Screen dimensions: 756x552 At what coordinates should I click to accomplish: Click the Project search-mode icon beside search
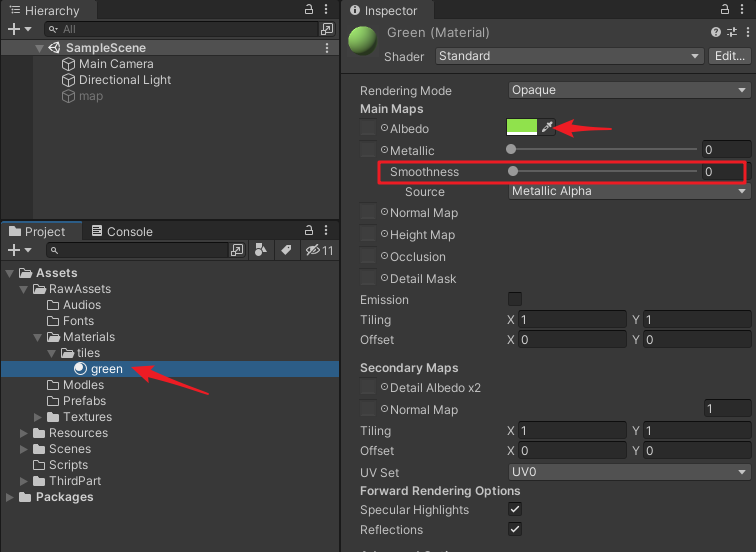click(x=237, y=250)
